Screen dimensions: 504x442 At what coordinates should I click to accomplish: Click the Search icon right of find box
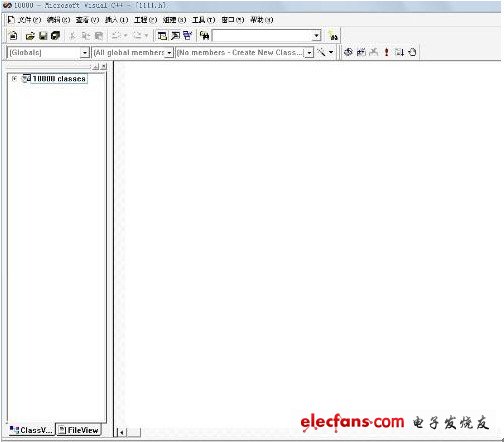[x=333, y=36]
